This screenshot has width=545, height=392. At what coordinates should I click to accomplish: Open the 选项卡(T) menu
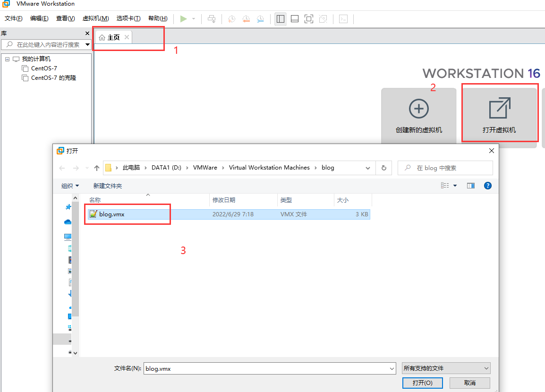tap(128, 18)
